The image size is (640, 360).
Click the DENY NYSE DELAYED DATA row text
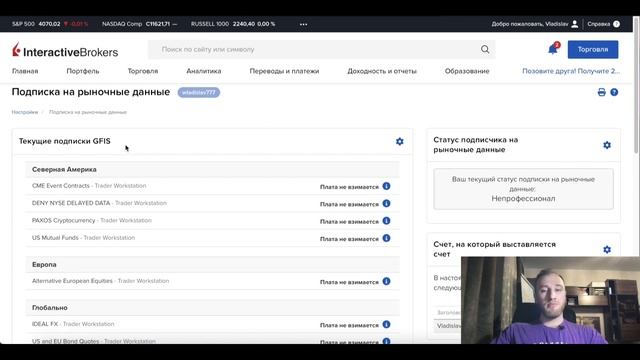pyautogui.click(x=99, y=203)
